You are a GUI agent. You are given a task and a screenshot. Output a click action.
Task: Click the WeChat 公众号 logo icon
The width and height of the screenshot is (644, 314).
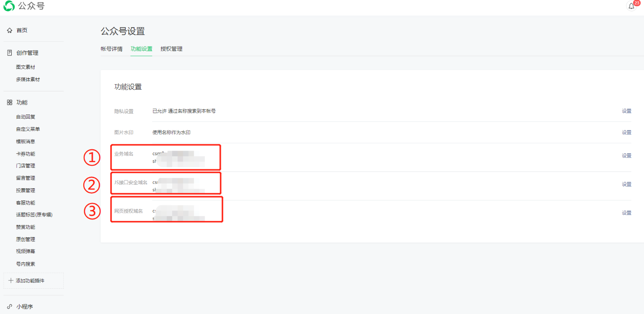coord(9,6)
